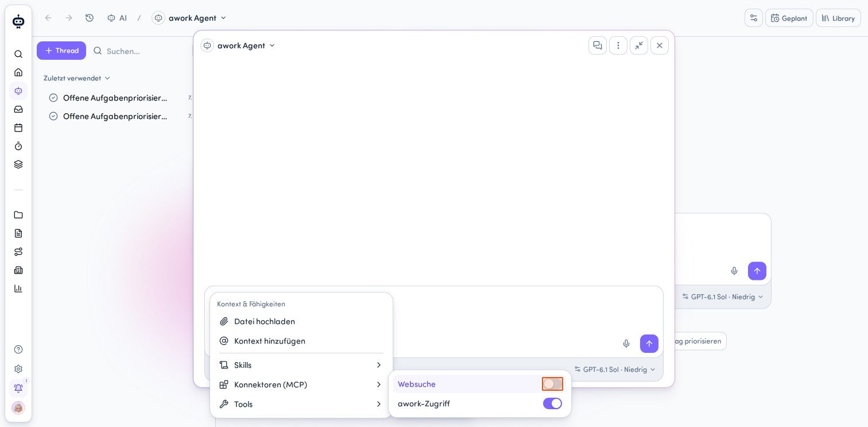This screenshot has width=868, height=427.
Task: Open the stopwatch timer icon in the sidebar
Action: pyautogui.click(x=18, y=146)
